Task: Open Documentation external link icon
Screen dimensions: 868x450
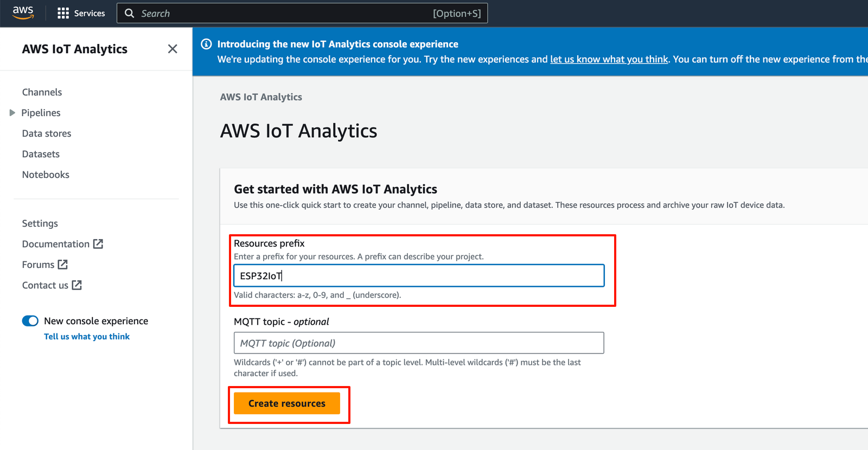Action: click(98, 244)
